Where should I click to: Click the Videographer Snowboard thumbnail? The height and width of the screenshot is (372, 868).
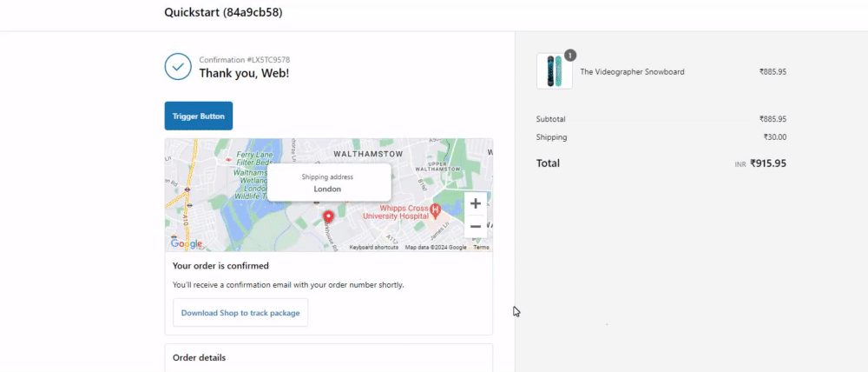(x=554, y=71)
